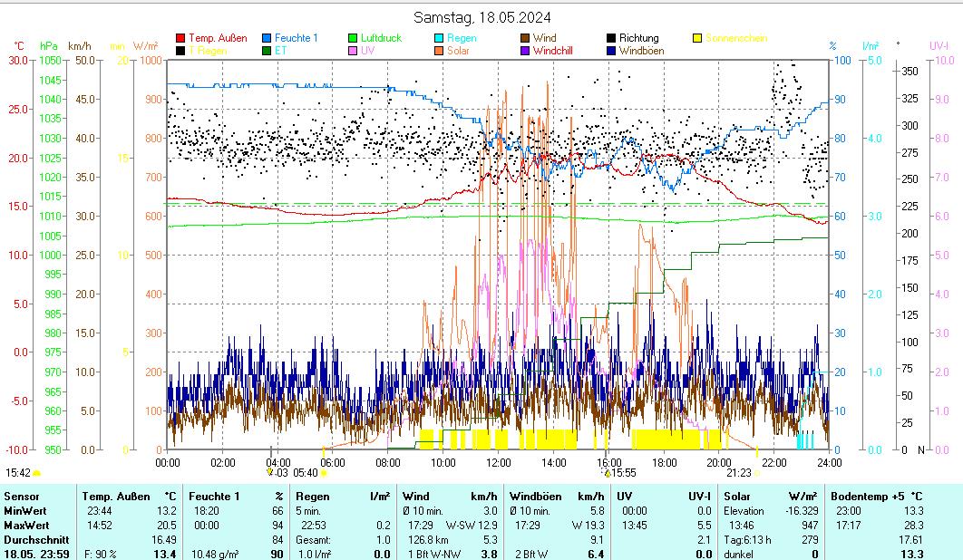Image resolution: width=963 pixels, height=560 pixels.
Task: Click the MaxWert row label
Action: tap(24, 525)
